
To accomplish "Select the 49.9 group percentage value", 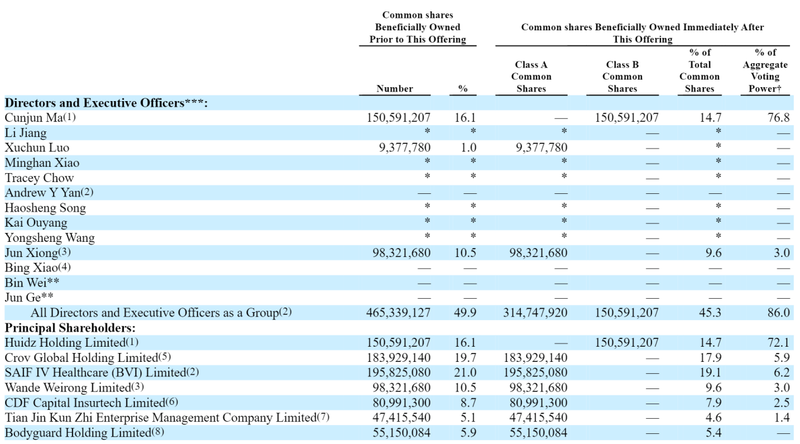I will (465, 313).
